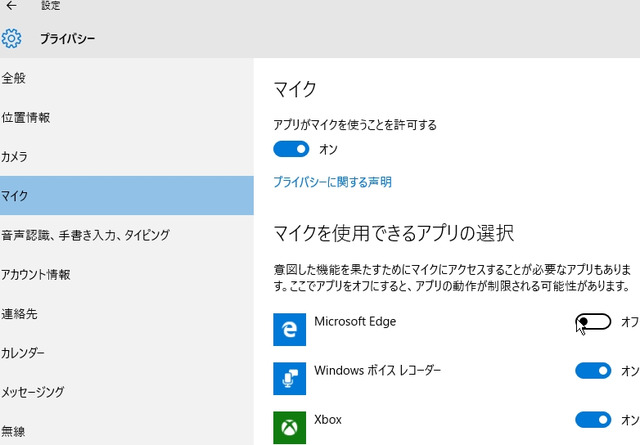The image size is (640, 445).
Task: Open the 連絡先 section
Action: coord(127,314)
